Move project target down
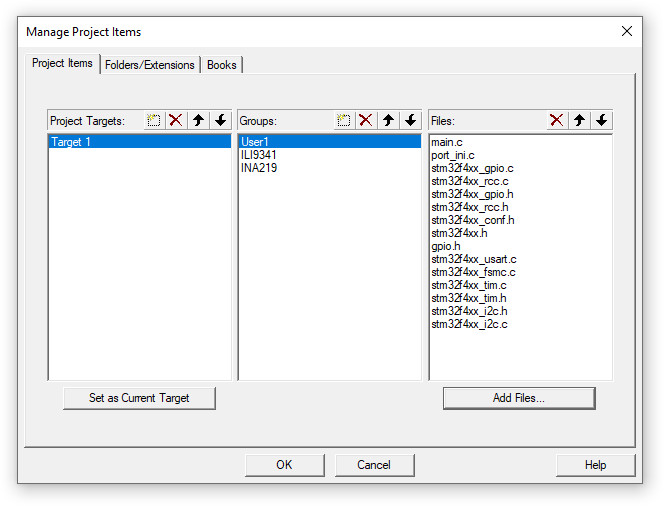The height and width of the screenshot is (506, 664). 221,121
